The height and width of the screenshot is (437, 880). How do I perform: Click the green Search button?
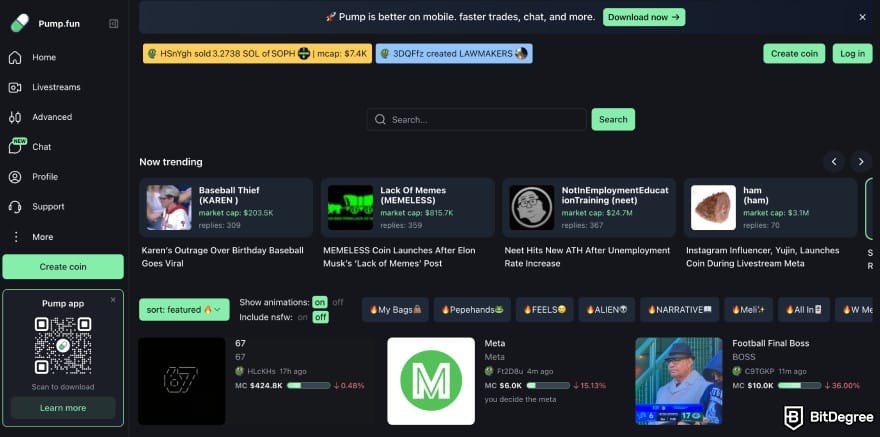point(613,119)
